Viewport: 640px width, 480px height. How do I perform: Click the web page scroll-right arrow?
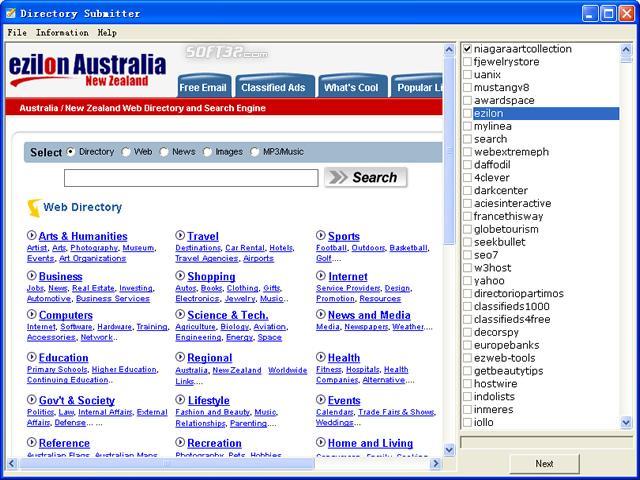pyautogui.click(x=436, y=463)
